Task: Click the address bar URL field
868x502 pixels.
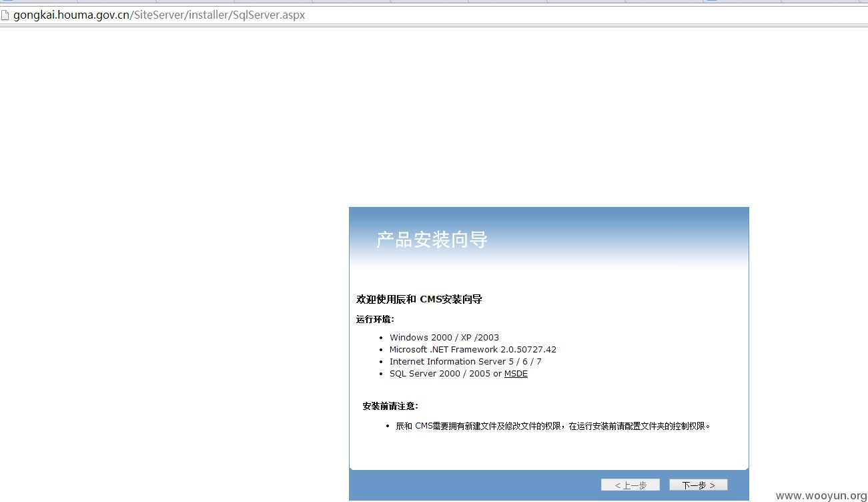Action: (434, 15)
